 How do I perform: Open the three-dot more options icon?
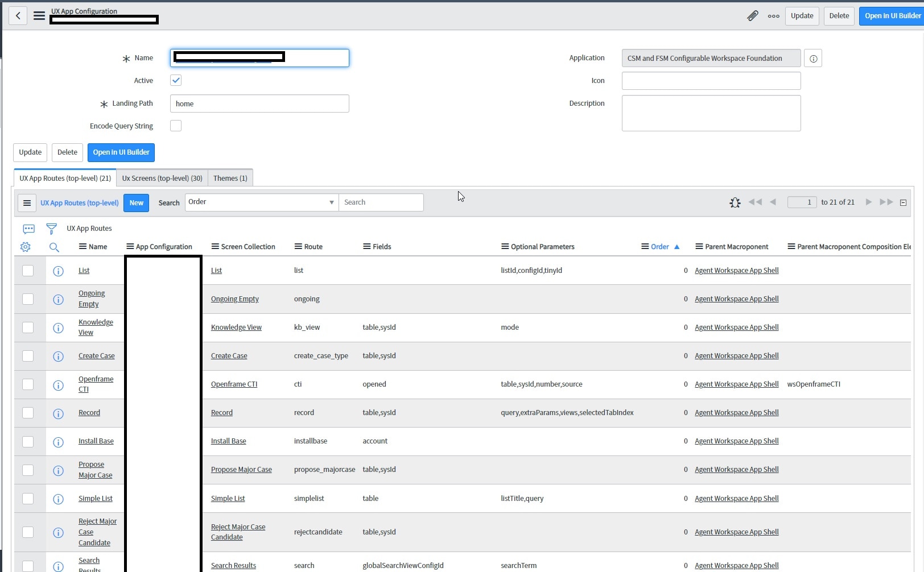[773, 16]
